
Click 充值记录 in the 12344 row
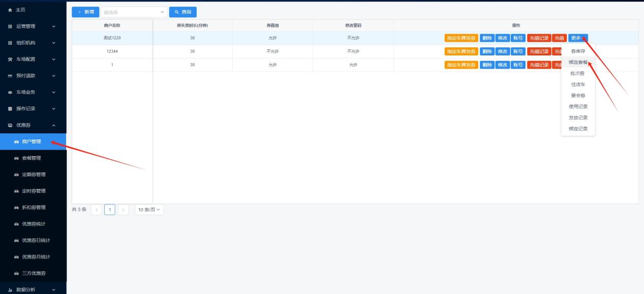point(539,51)
